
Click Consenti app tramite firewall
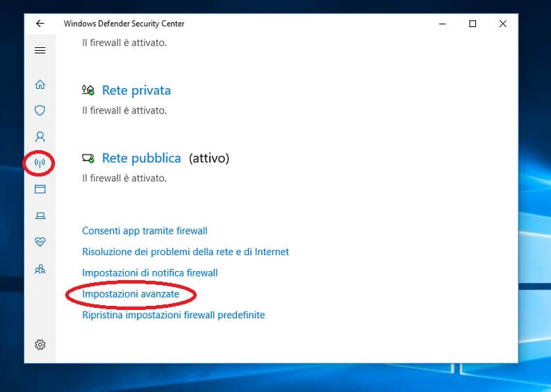pyautogui.click(x=145, y=231)
